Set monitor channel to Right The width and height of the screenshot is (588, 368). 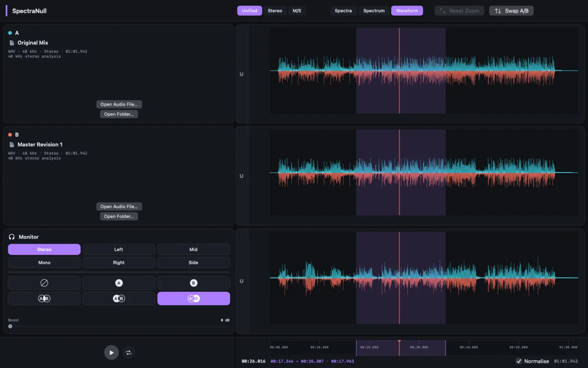tap(119, 263)
